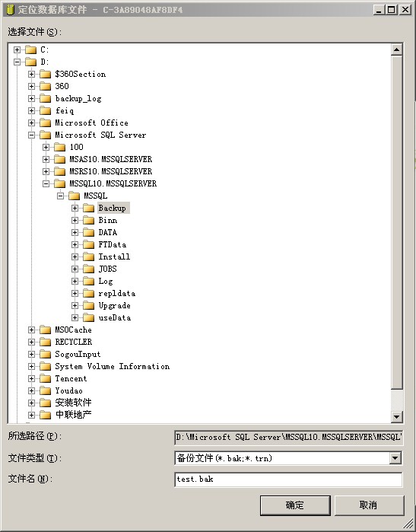The height and width of the screenshot is (532, 416).
Task: Click the backup_log folder icon
Action: point(45,99)
